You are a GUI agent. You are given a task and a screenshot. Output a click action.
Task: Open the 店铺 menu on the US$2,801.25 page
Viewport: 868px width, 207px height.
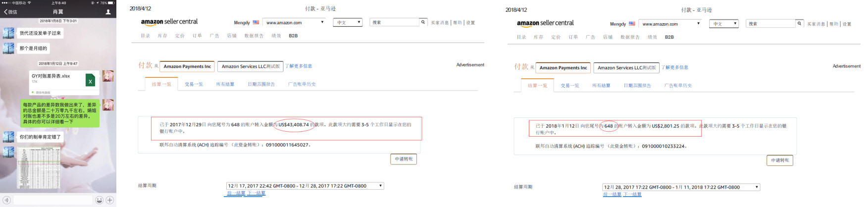pos(608,37)
